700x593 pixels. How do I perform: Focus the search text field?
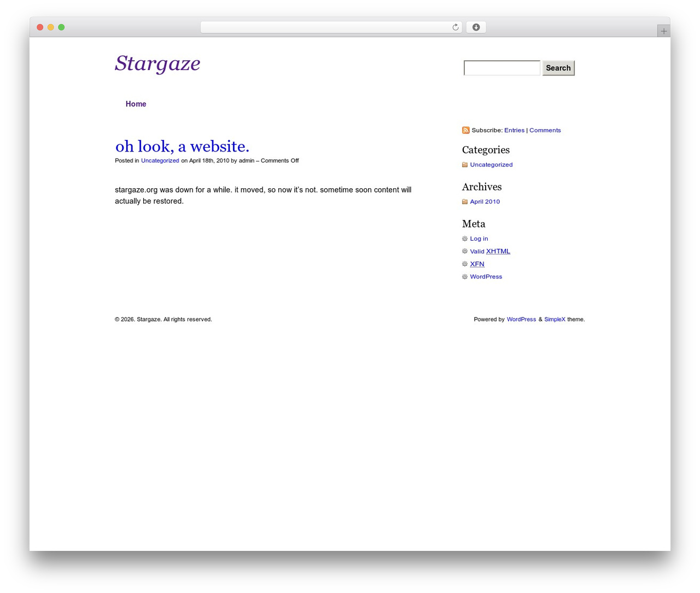[x=502, y=68]
